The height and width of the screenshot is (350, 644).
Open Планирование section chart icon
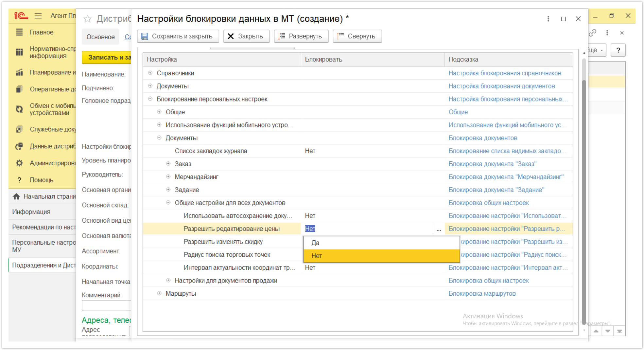point(19,72)
